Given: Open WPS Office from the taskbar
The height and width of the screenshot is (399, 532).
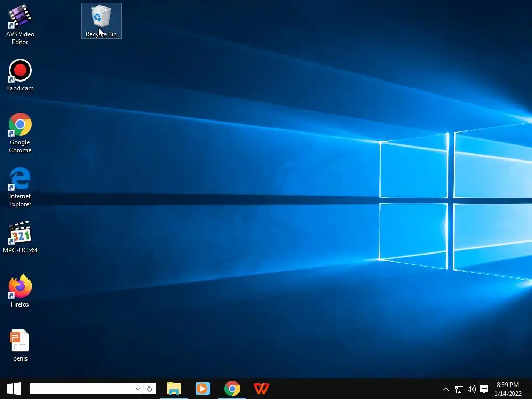Looking at the screenshot, I should 261,389.
